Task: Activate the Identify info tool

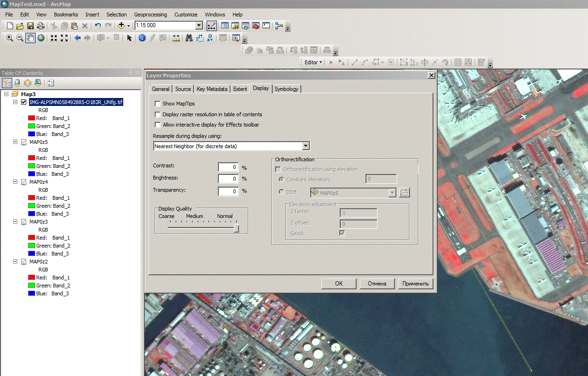Action: [142, 38]
